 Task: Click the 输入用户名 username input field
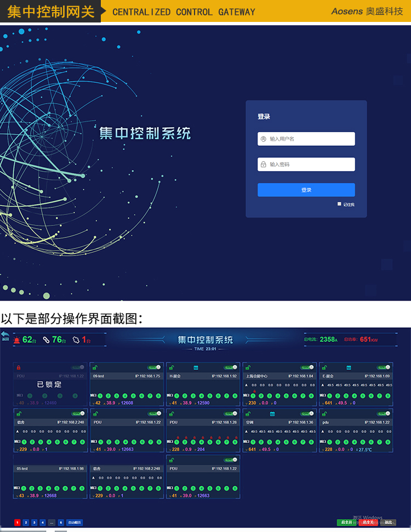click(x=306, y=139)
